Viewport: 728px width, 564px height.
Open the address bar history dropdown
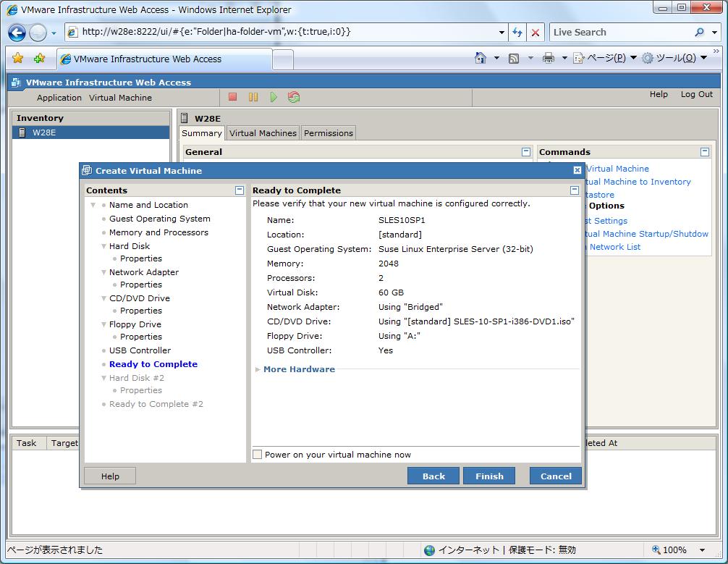coord(501,33)
